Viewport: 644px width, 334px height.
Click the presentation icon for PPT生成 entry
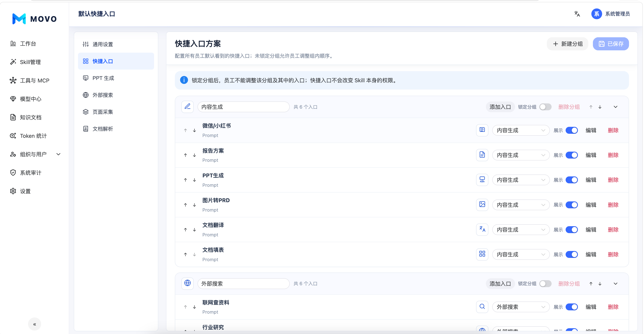click(482, 180)
